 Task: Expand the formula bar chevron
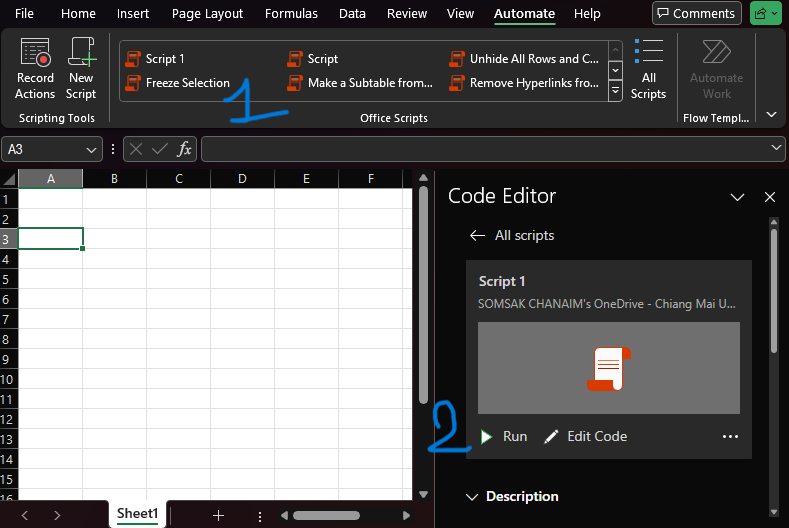[777, 148]
